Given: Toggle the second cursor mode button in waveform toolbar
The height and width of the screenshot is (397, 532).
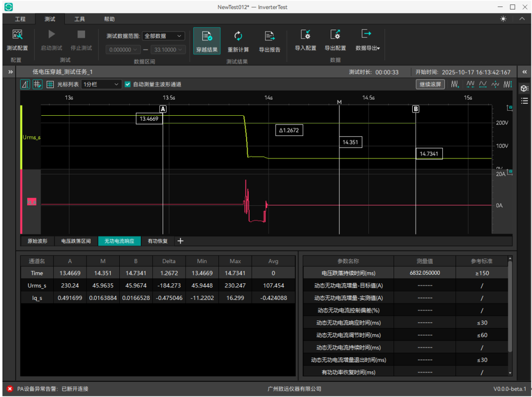Looking at the screenshot, I should coord(37,84).
